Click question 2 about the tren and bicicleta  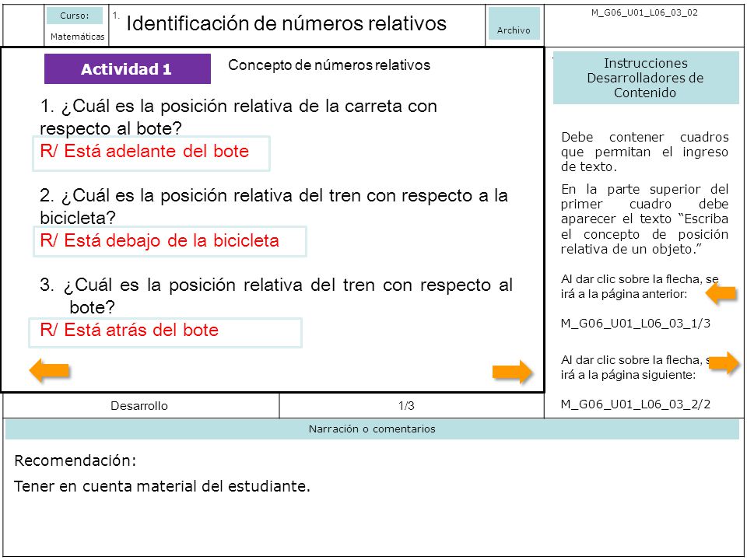(x=274, y=206)
